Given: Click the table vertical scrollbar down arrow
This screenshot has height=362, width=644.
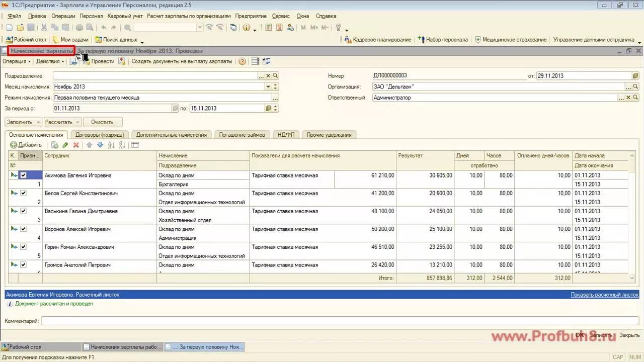Looking at the screenshot, I should pos(632,278).
